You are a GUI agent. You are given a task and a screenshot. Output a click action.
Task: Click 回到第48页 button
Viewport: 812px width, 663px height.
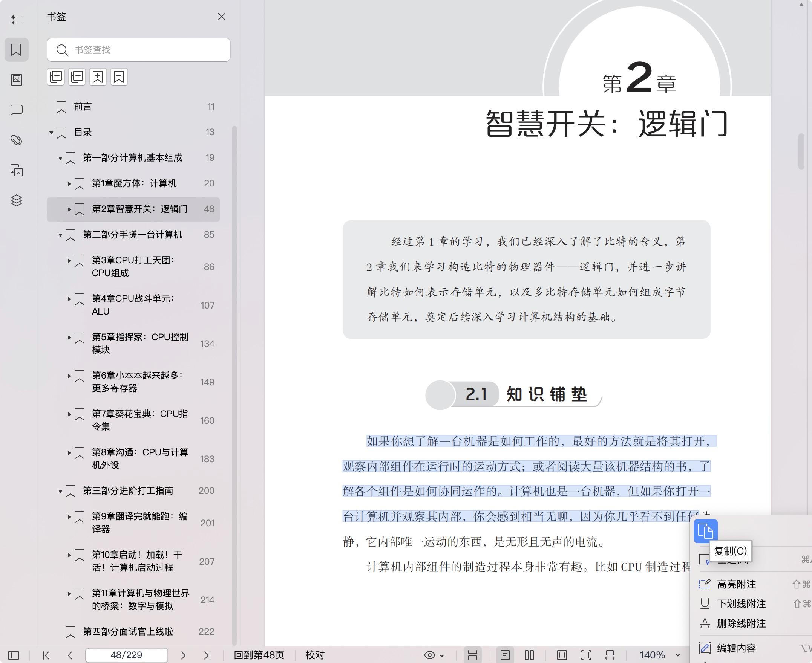(259, 655)
